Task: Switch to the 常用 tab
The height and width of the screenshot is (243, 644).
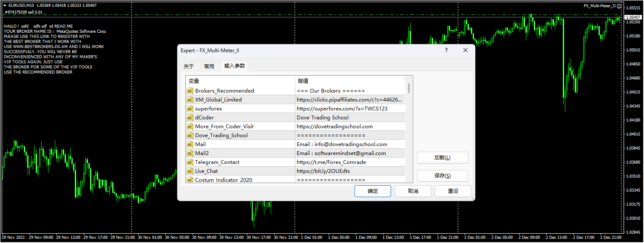Action: (209, 66)
